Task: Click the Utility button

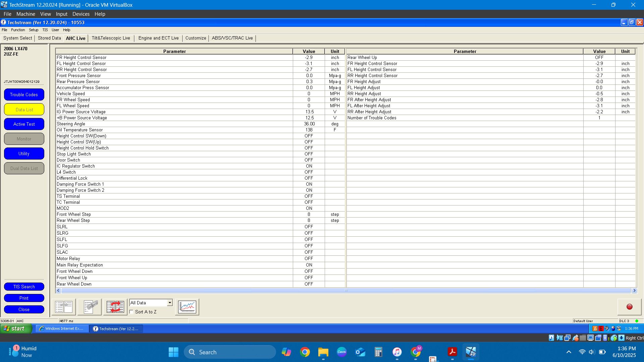Action: click(24, 154)
